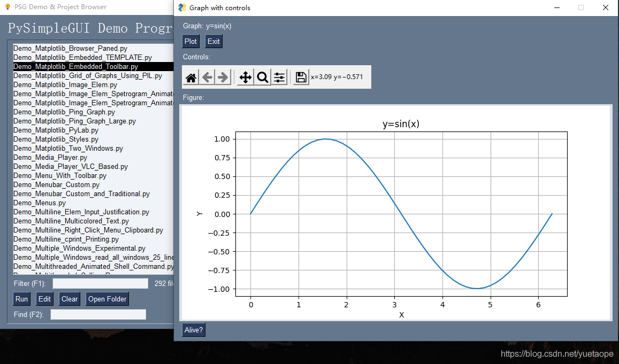The width and height of the screenshot is (619, 364).
Task: Select Demo_Menus.py
Action: (x=93, y=203)
